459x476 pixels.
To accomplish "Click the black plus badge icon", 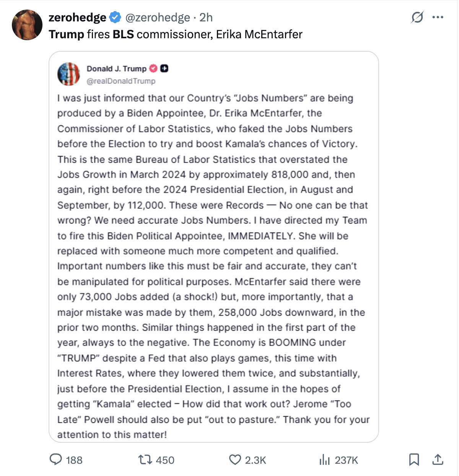I will [x=164, y=69].
